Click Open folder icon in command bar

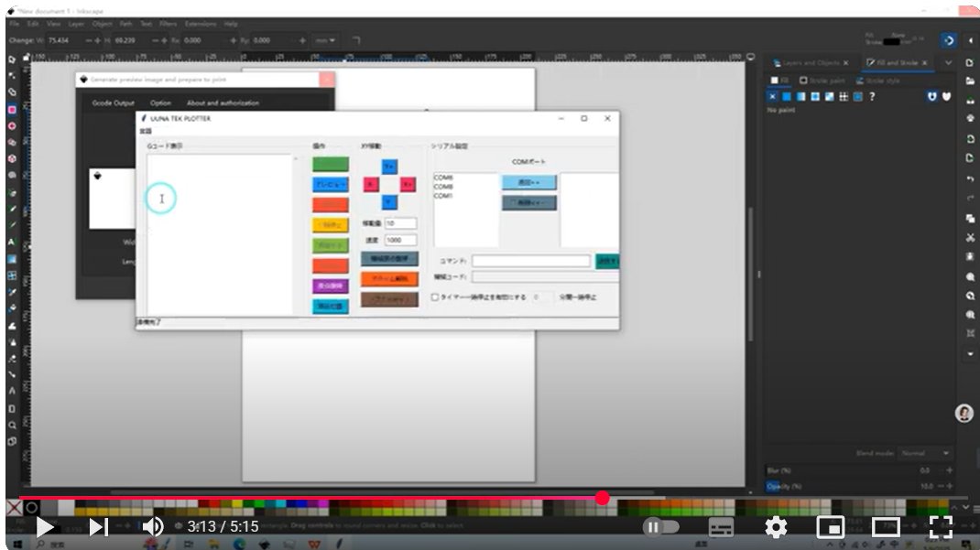[970, 81]
